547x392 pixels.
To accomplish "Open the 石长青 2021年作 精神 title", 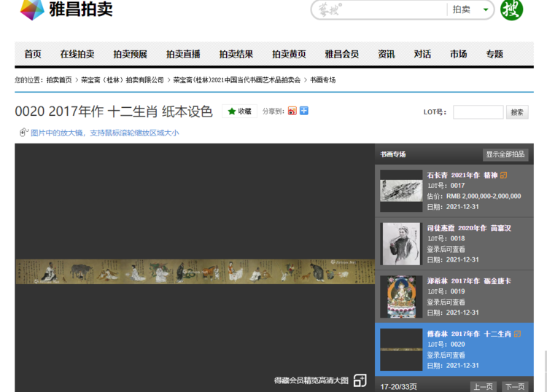I will click(x=462, y=176).
